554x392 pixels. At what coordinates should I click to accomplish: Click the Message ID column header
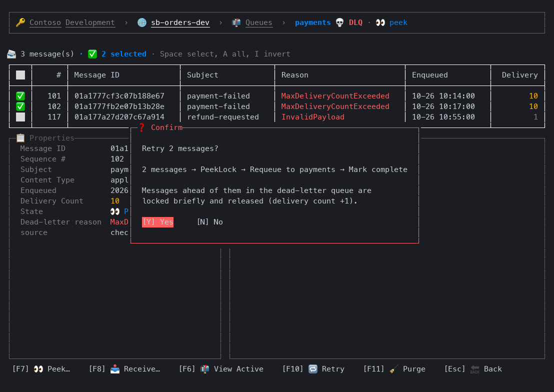97,75
